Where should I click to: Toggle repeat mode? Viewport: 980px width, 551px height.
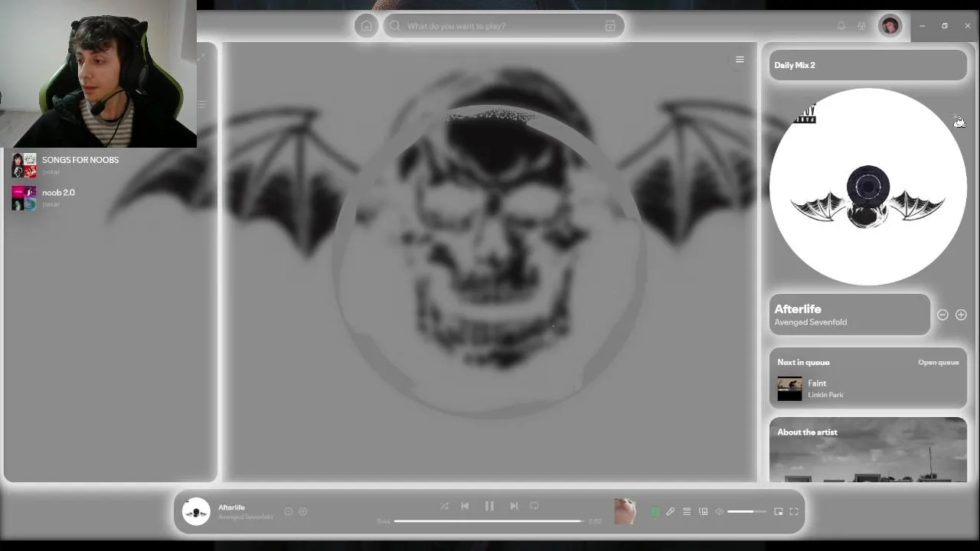tap(534, 506)
